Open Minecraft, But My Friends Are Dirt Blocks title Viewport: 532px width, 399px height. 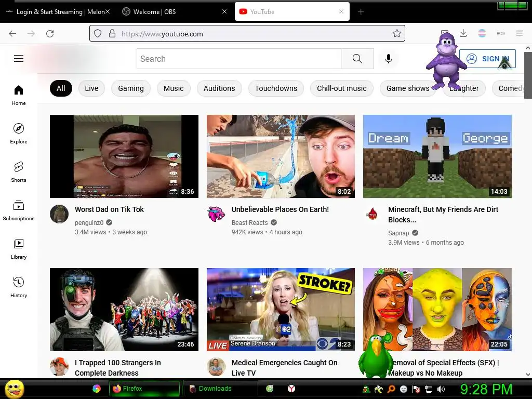443,215
